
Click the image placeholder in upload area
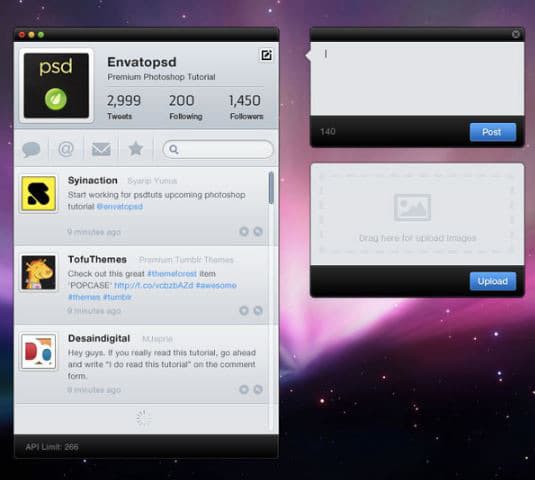[x=412, y=207]
